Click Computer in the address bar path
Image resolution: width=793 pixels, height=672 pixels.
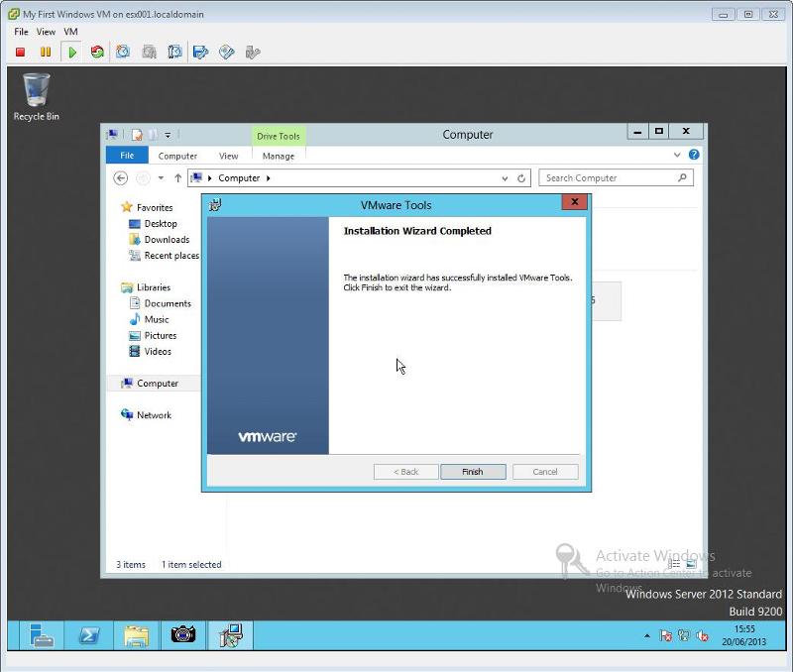point(239,178)
